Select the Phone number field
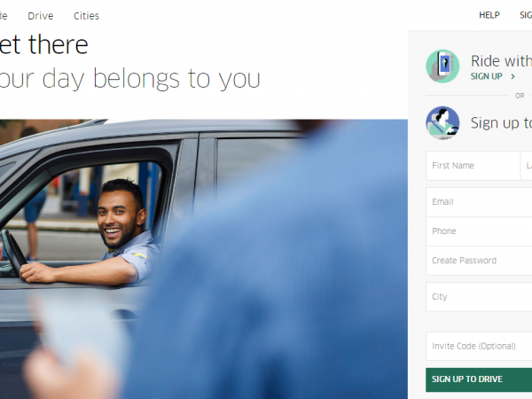Screen dimensions: 532x399 point(479,231)
